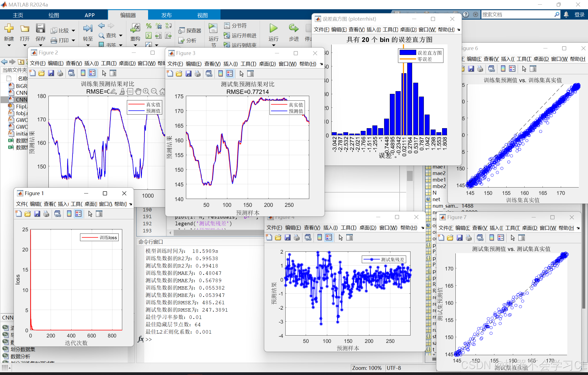Expand the 打印 (Print) dropdown arrow
588x375 pixels.
pyautogui.click(x=73, y=41)
